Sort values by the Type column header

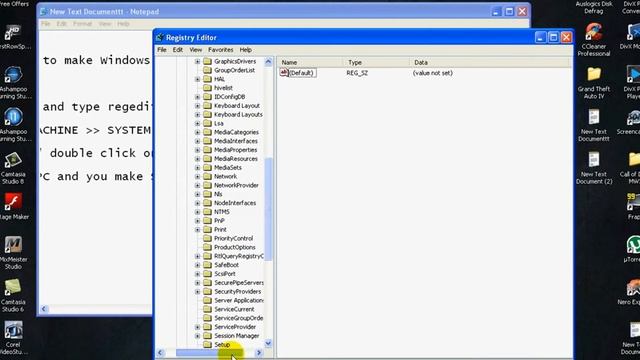377,62
